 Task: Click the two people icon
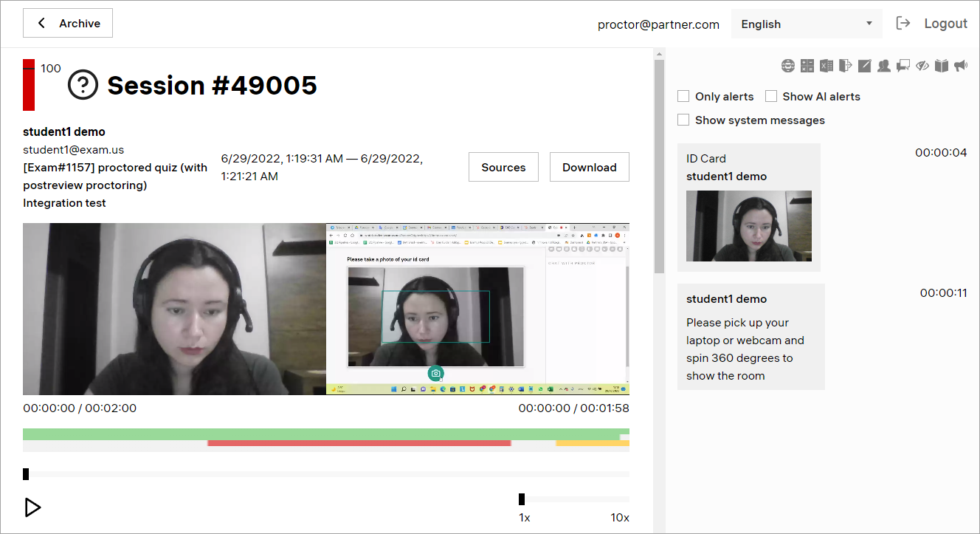coord(884,66)
